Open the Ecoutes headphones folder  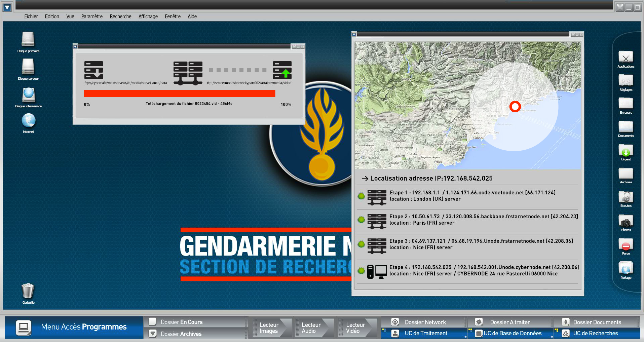626,197
